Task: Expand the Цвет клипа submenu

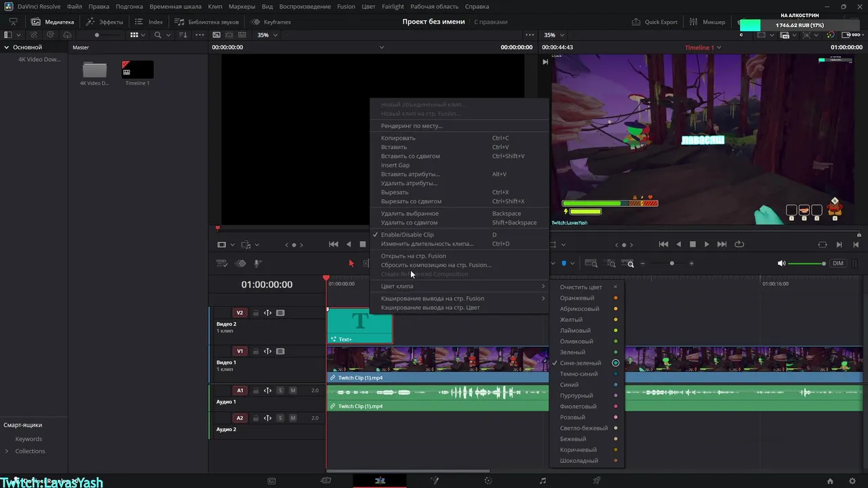Action: point(459,286)
